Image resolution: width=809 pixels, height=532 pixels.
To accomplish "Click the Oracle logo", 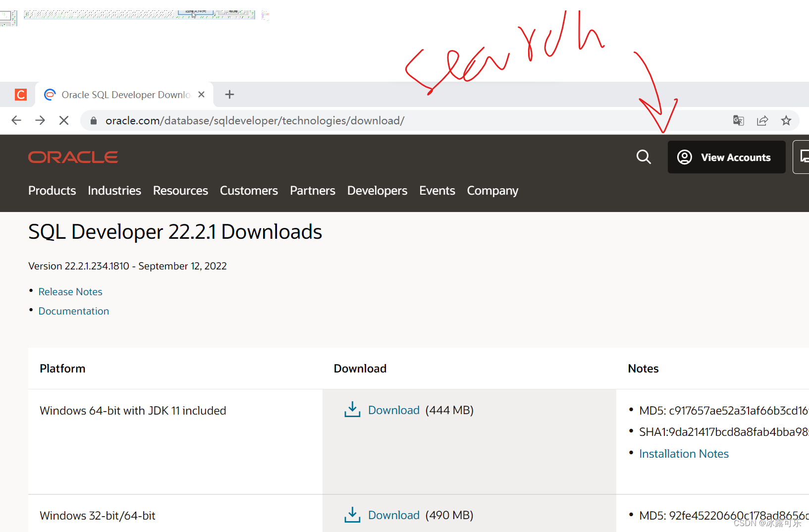I will (x=73, y=157).
